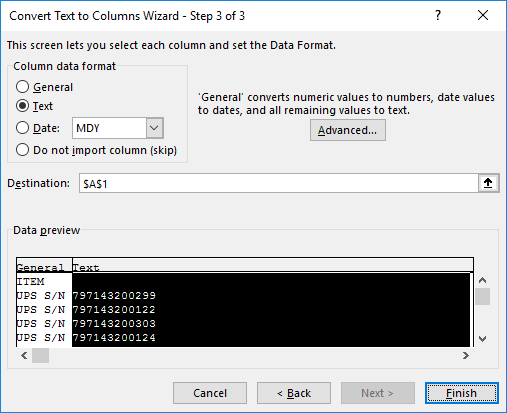Click serial number 797143200303 in preview

(114, 324)
